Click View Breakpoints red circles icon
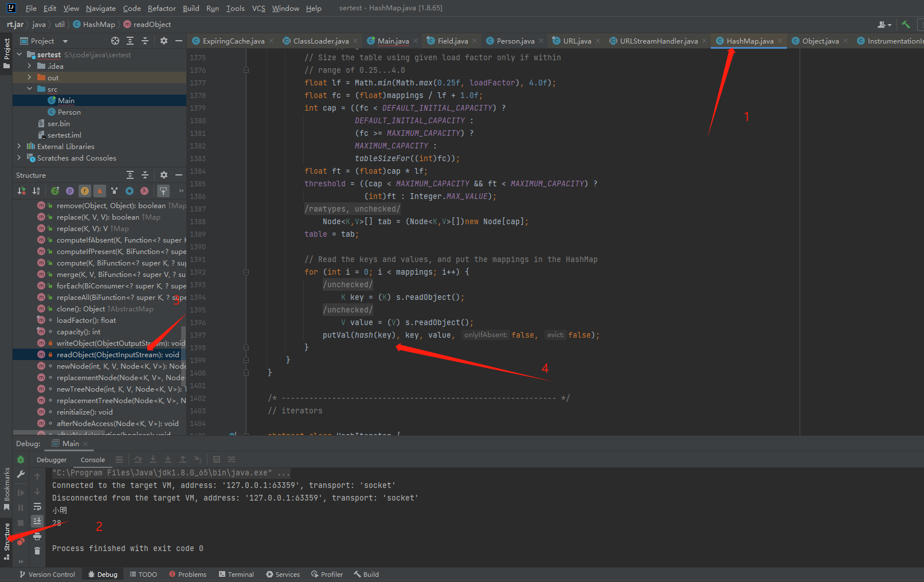Image resolution: width=924 pixels, height=582 pixels. point(21,541)
